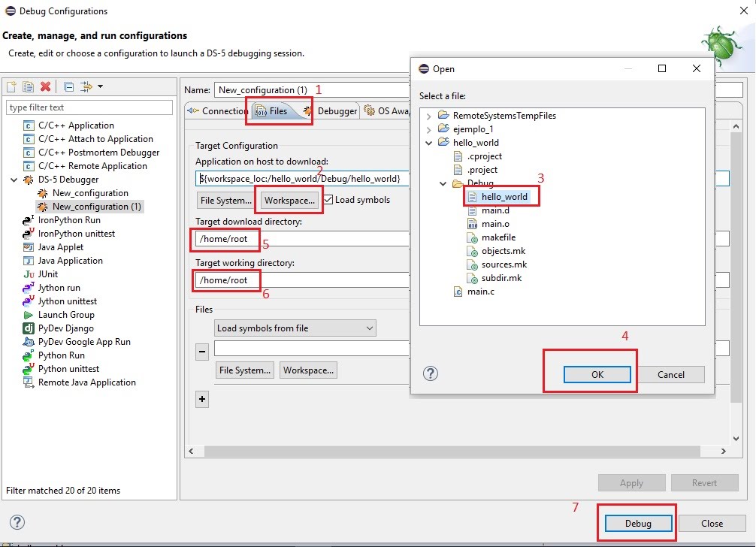Collapse the DS-5 Debugger tree node
This screenshot has height=547, width=756.
(x=14, y=180)
